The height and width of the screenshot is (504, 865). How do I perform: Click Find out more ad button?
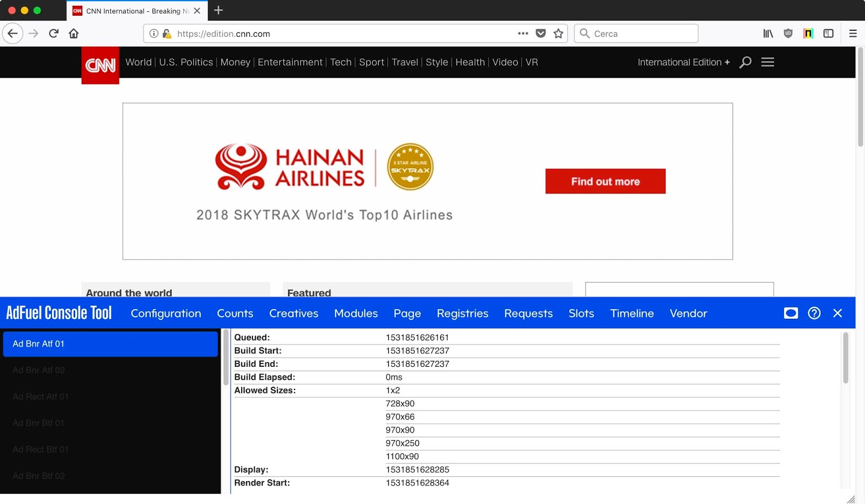pyautogui.click(x=605, y=182)
